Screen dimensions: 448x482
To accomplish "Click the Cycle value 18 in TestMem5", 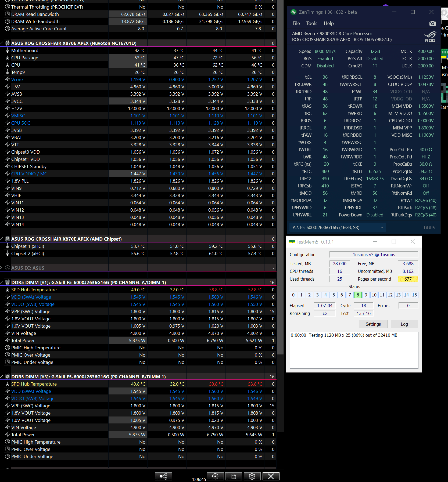I will (x=364, y=306).
